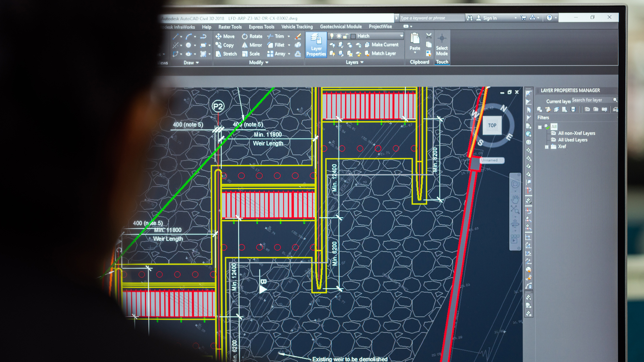This screenshot has width=644, height=362.
Task: Click the Copy tool in Modify panel
Action: click(225, 45)
